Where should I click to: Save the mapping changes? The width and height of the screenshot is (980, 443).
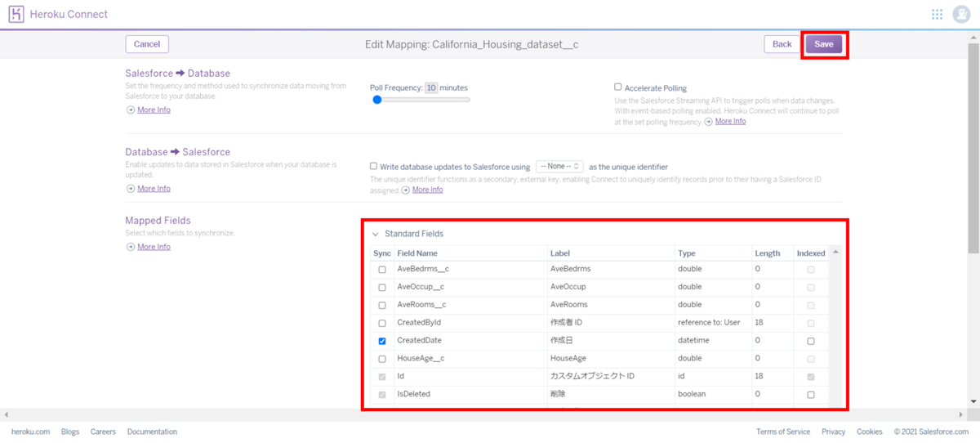[823, 44]
